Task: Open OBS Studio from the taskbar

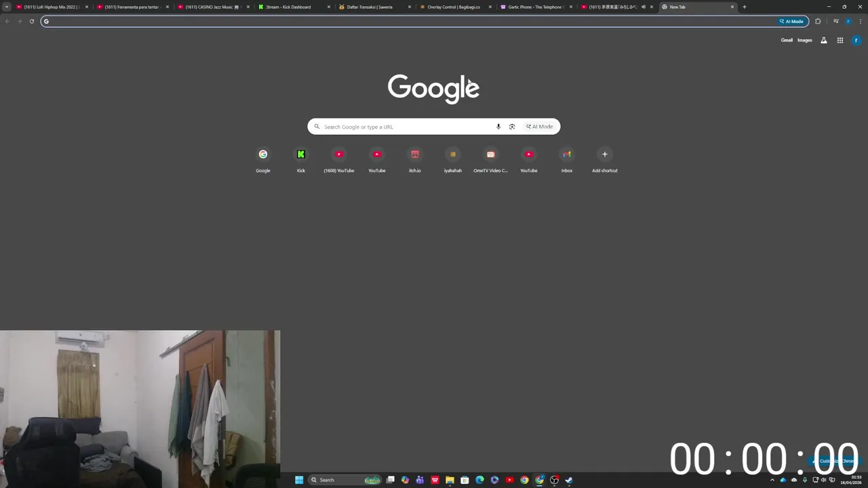Action: [x=554, y=480]
